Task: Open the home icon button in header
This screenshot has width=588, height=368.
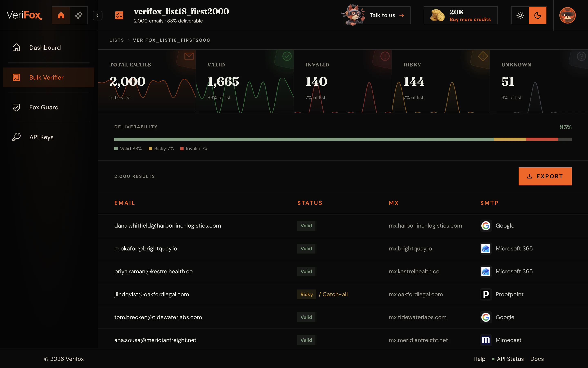Action: (61, 15)
